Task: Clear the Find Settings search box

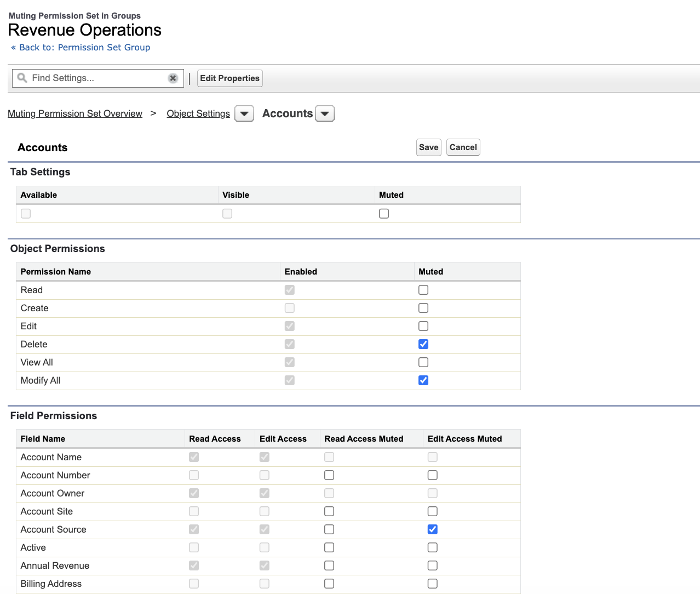Action: pyautogui.click(x=173, y=78)
